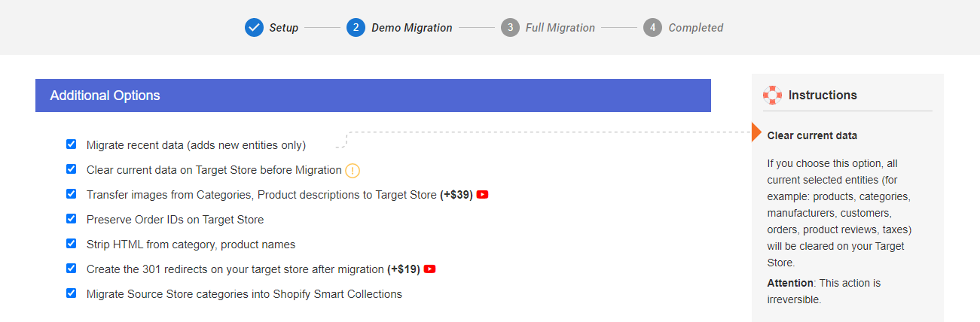Click the Setup step checkmark icon
This screenshot has height=322, width=980.
pyautogui.click(x=254, y=28)
